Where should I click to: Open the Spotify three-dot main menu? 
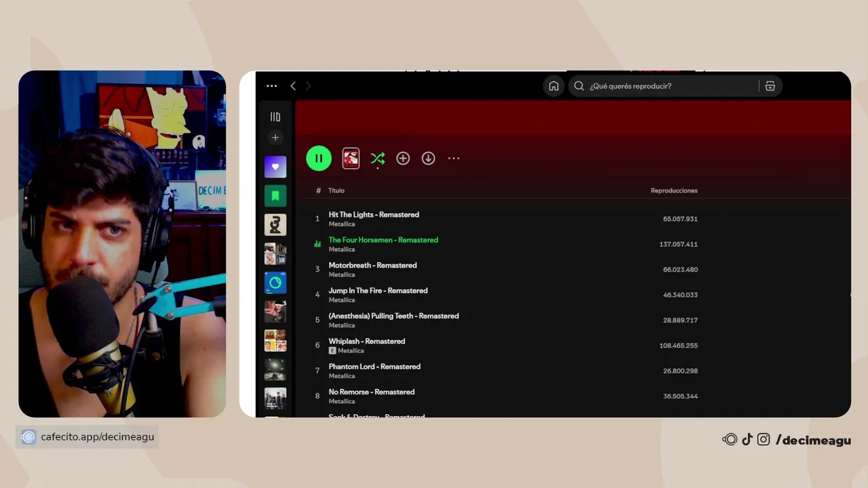coord(272,86)
